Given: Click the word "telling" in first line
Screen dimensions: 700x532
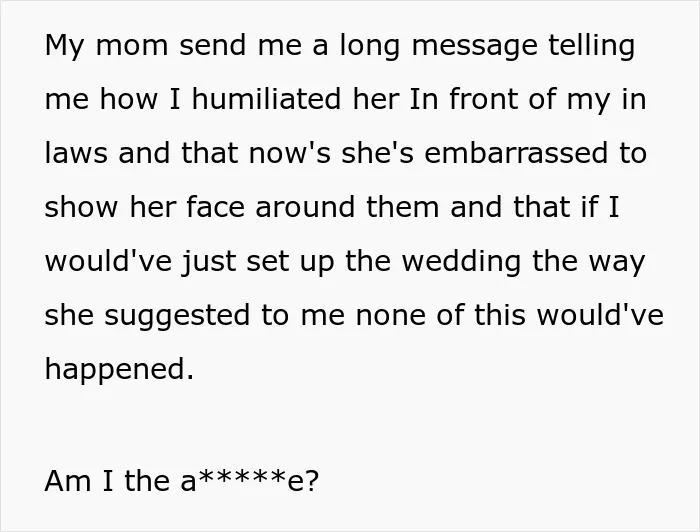Looking at the screenshot, I should point(592,46).
